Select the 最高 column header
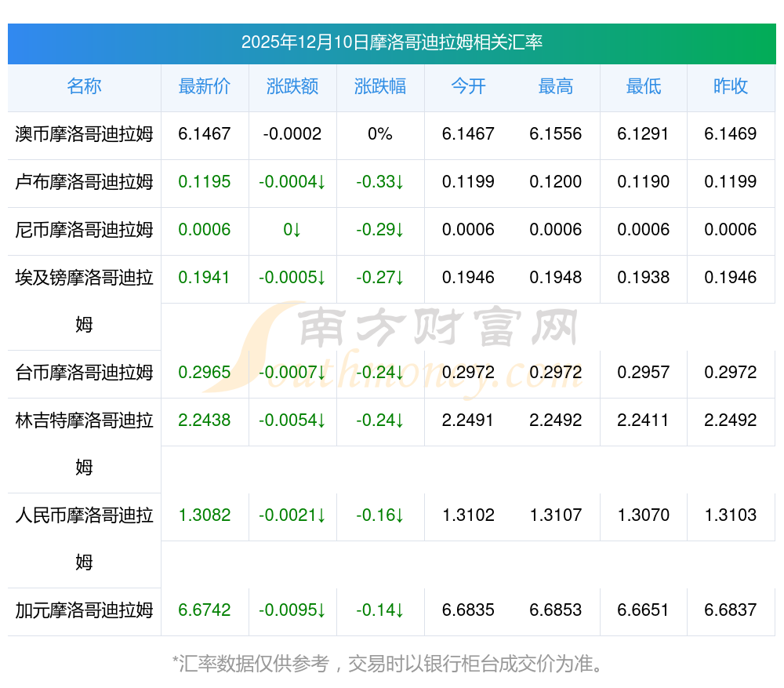 click(556, 87)
